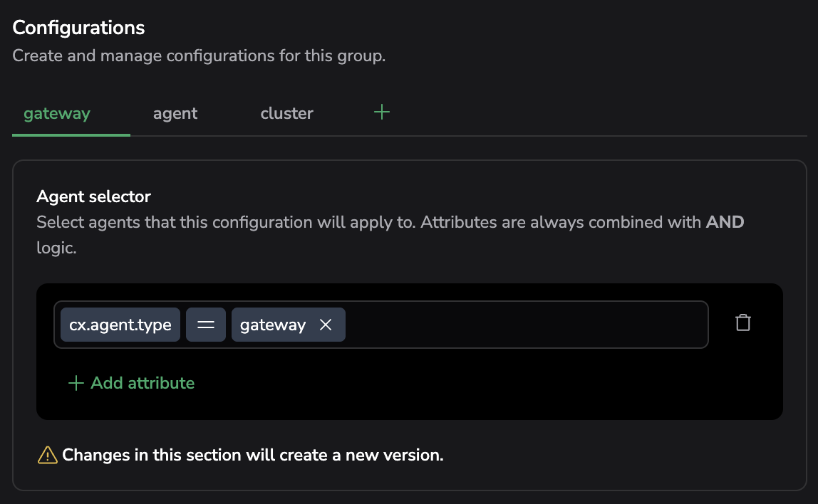818x504 pixels.
Task: Click the Add attribute link
Action: [143, 383]
